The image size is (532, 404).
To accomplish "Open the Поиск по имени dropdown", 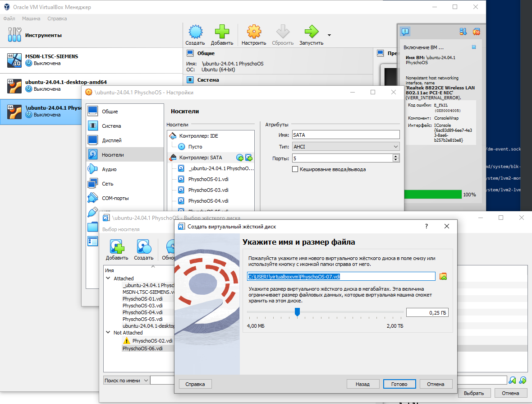I will pyautogui.click(x=126, y=381).
